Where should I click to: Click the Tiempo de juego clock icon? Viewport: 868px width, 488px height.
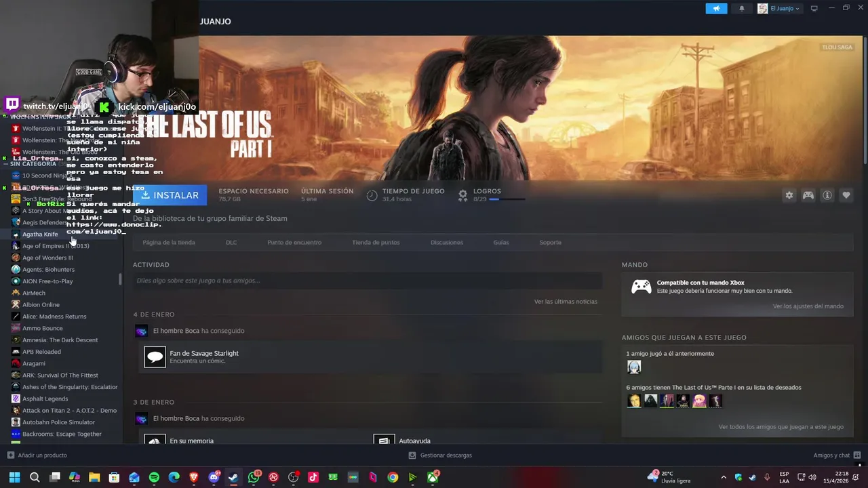click(x=372, y=195)
